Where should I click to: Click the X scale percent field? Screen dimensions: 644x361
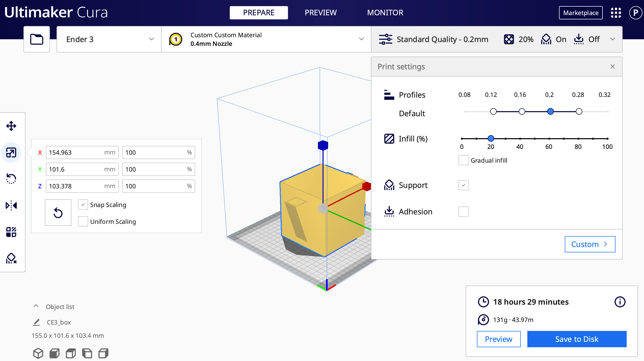[159, 152]
